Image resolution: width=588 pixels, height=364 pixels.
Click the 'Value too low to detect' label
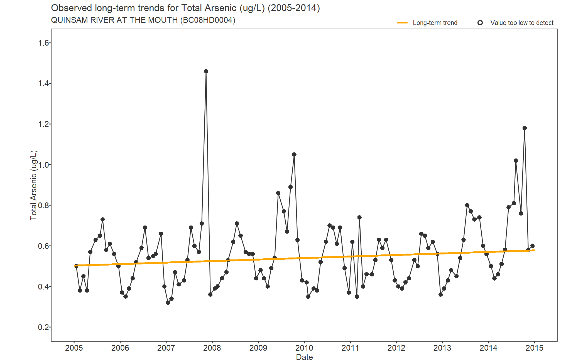point(522,23)
